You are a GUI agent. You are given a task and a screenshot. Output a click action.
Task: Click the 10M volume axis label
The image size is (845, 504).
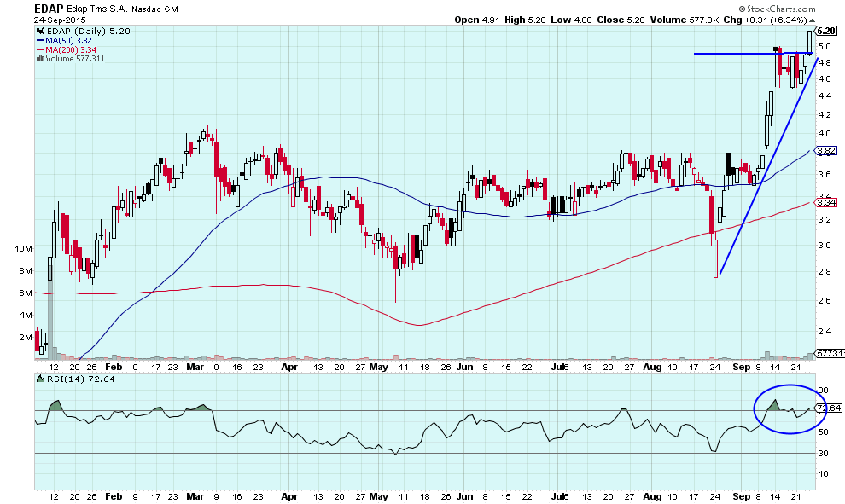(x=24, y=249)
